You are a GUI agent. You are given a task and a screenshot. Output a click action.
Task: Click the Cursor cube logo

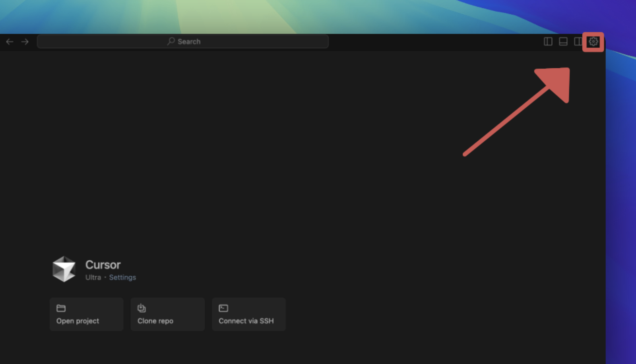tap(64, 269)
